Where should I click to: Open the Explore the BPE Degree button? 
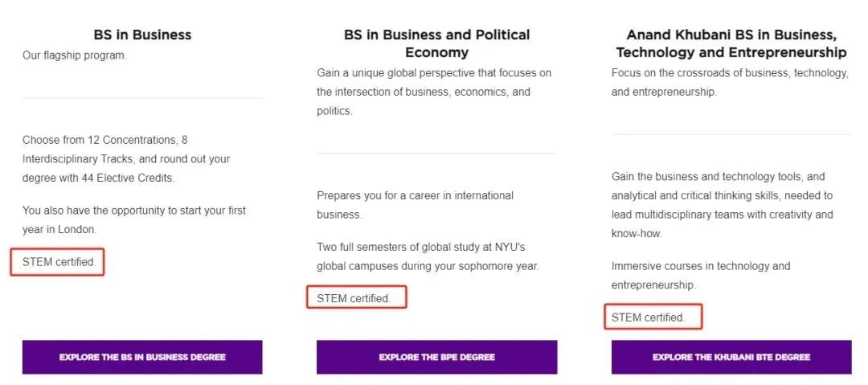436,357
